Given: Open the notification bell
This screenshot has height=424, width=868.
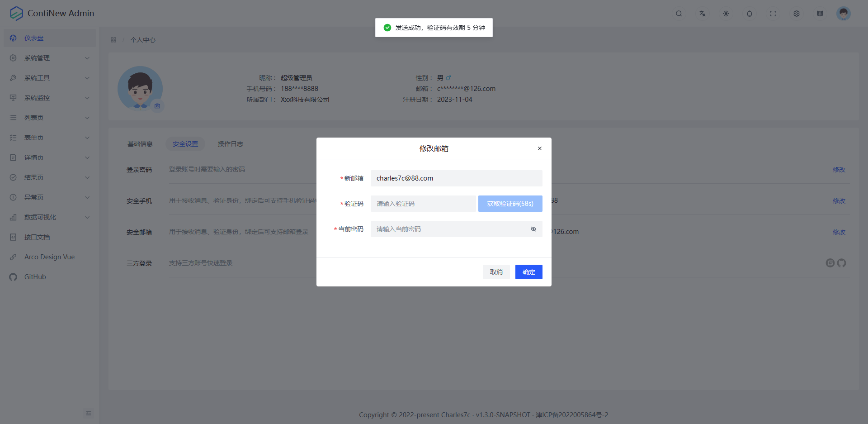Looking at the screenshot, I should click(x=749, y=14).
